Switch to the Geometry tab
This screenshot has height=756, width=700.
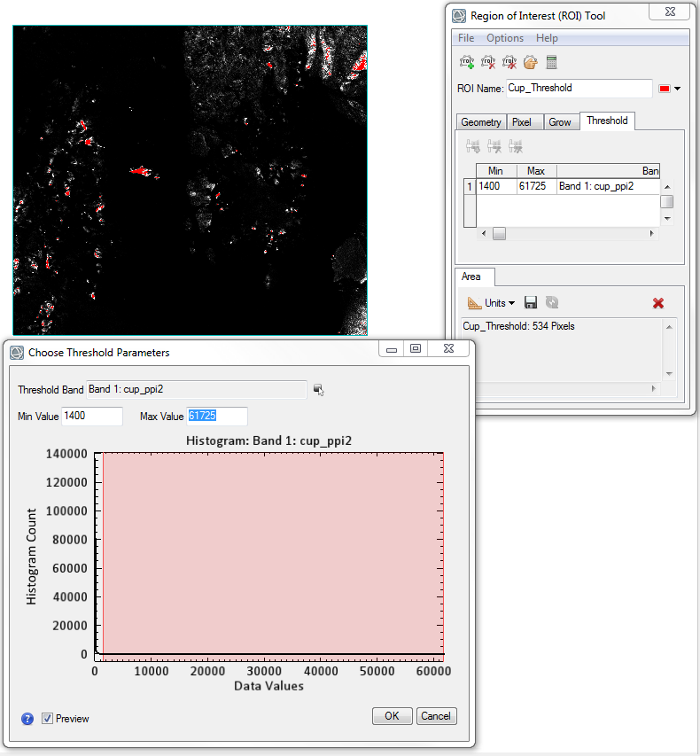pyautogui.click(x=480, y=122)
